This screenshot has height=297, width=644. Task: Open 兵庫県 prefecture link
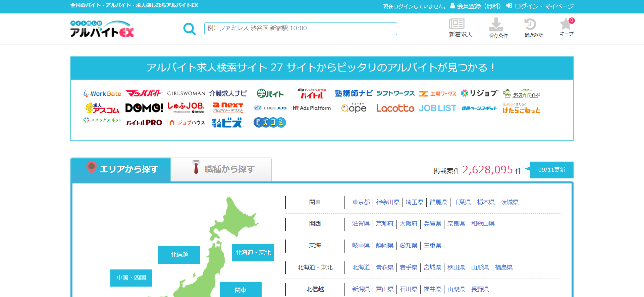432,223
